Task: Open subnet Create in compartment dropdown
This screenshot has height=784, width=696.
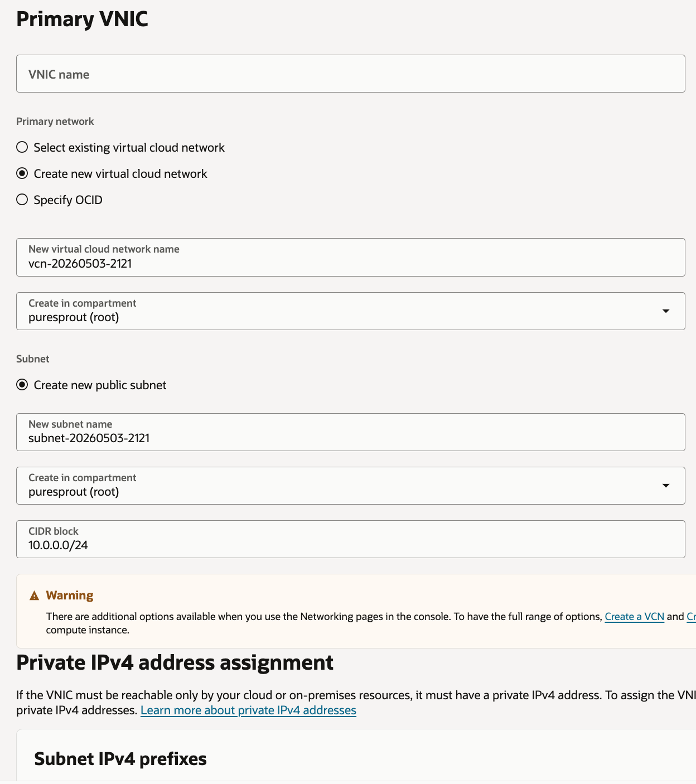Action: click(x=350, y=486)
